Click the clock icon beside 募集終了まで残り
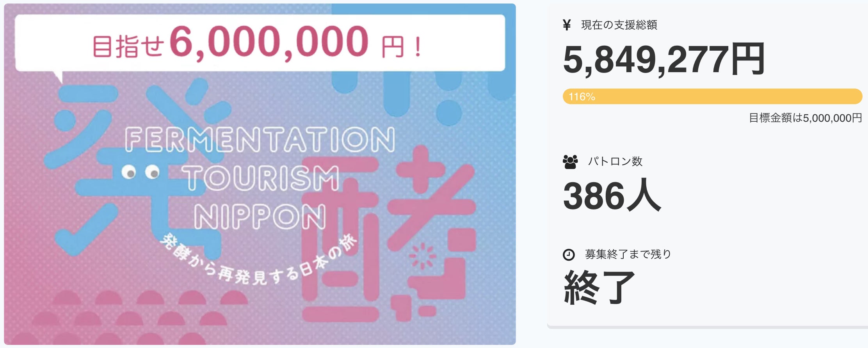This screenshot has height=348, width=868. pyautogui.click(x=569, y=255)
